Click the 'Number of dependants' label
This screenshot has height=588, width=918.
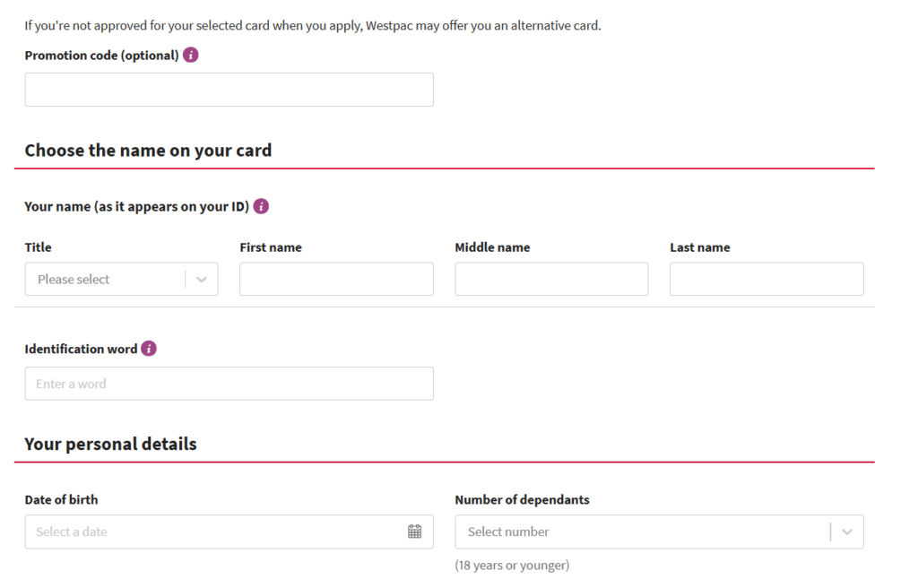522,499
